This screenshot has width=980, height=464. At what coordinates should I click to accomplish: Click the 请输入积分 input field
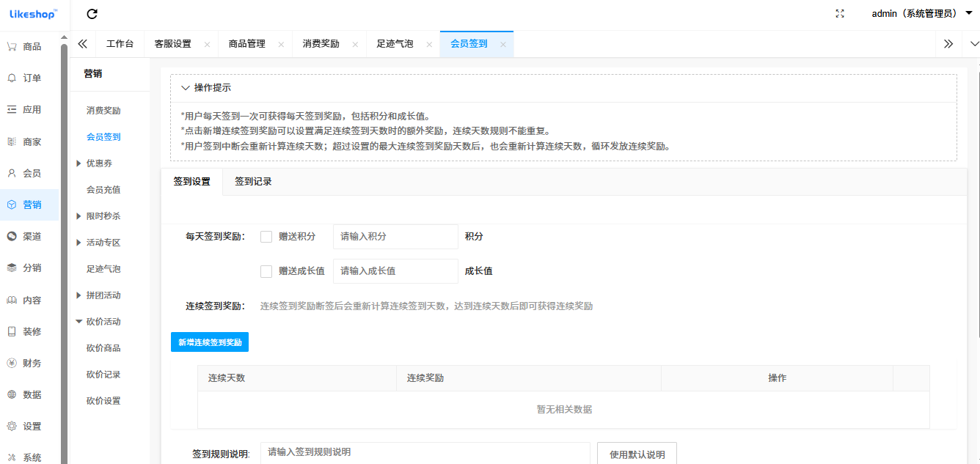pyautogui.click(x=395, y=236)
